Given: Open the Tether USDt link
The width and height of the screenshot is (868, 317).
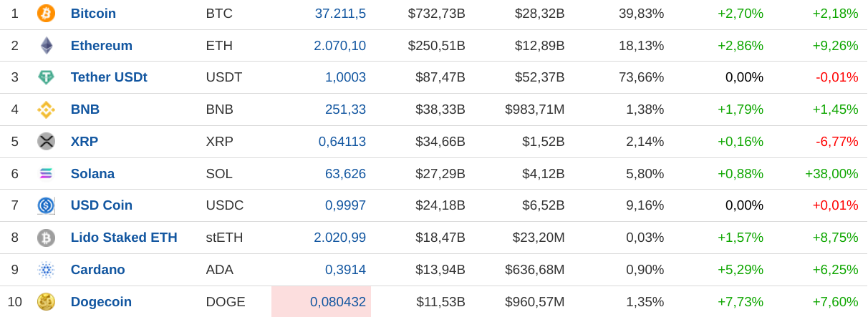Looking at the screenshot, I should pos(109,77).
